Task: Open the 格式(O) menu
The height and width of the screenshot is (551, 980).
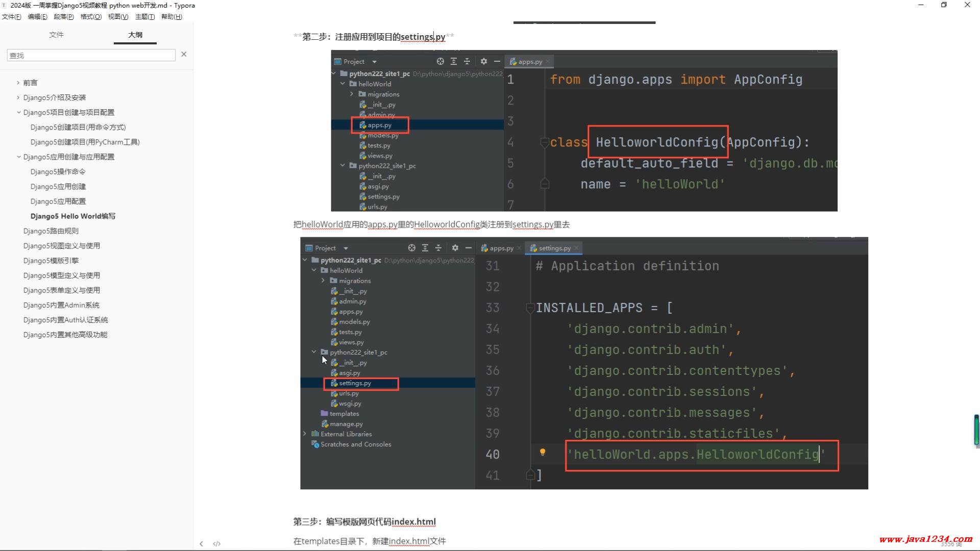Action: 91,17
